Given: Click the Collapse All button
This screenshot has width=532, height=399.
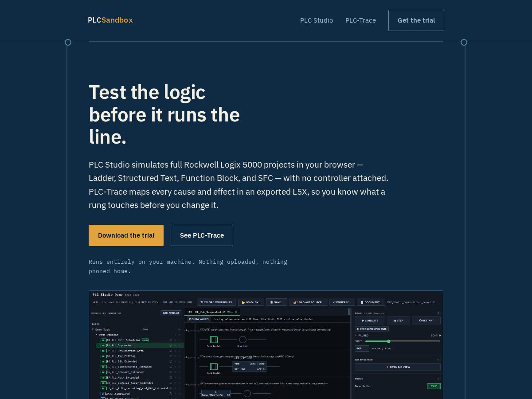Looking at the screenshot, I should click(x=171, y=313).
